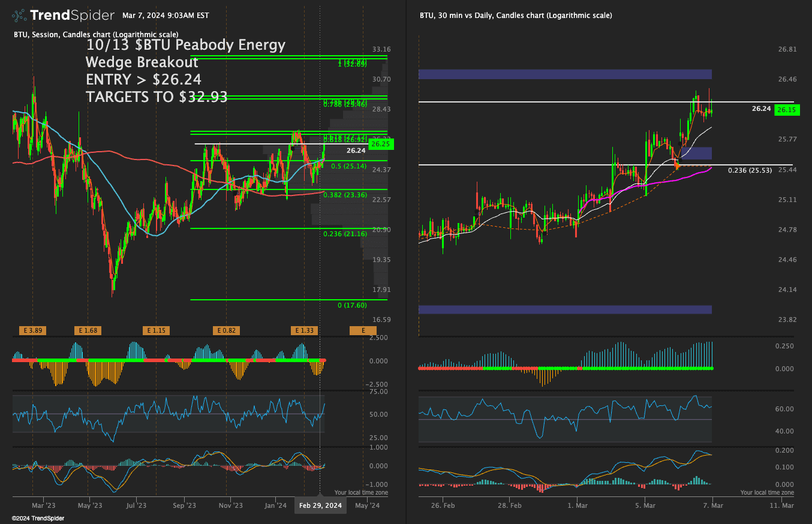Select the E 0.82 earnings badge
This screenshot has height=524, width=812.
tap(226, 330)
